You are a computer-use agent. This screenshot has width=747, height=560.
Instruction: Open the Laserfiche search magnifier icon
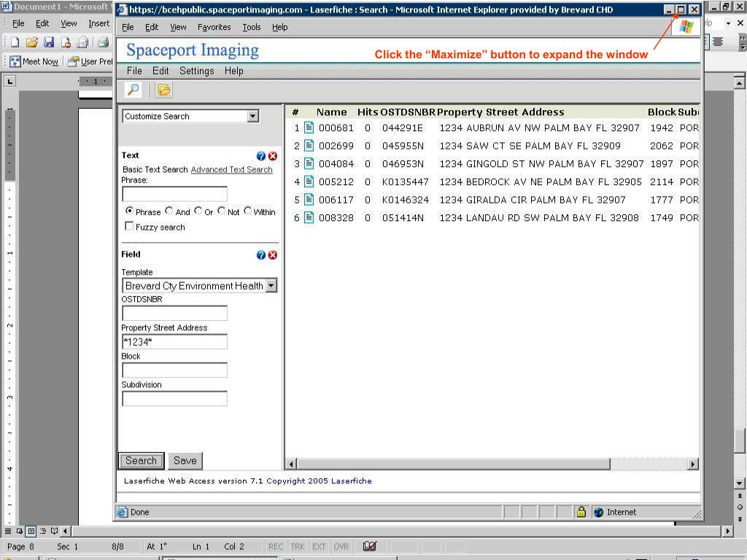coord(133,90)
